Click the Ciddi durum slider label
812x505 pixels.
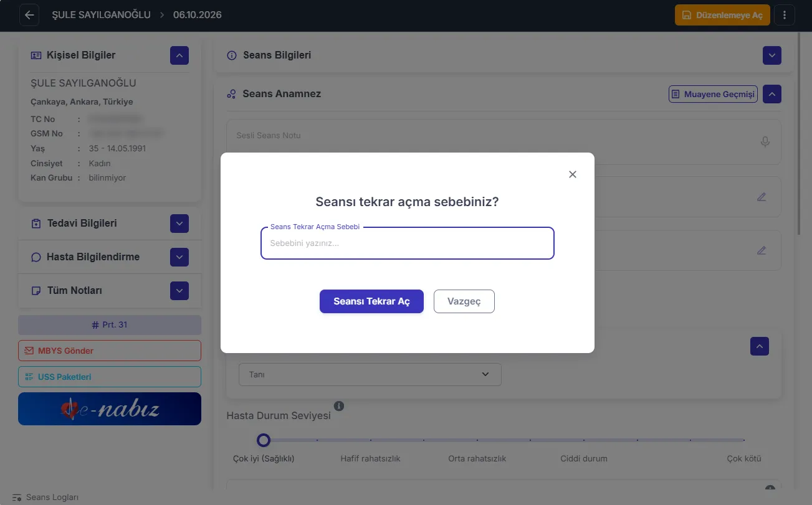click(x=584, y=458)
